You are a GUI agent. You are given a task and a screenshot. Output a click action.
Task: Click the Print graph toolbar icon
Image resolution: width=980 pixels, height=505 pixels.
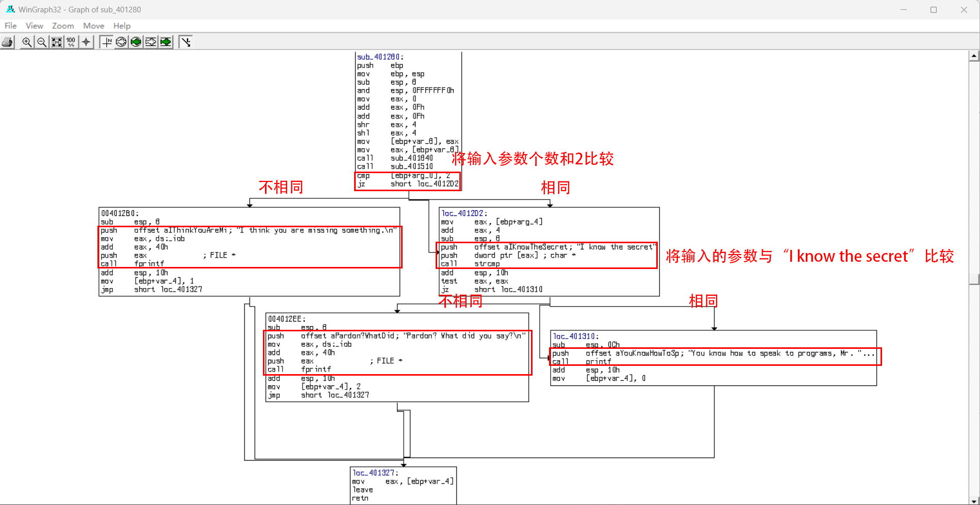[x=8, y=42]
